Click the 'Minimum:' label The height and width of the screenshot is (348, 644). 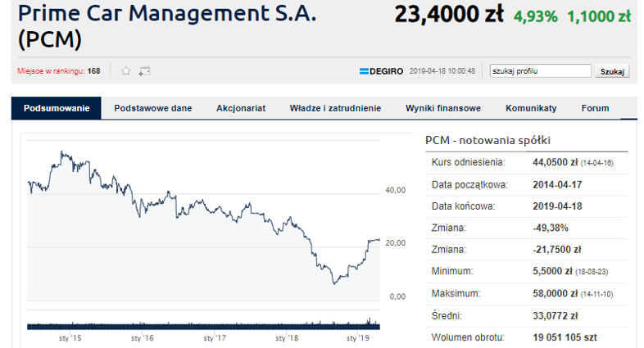click(452, 271)
